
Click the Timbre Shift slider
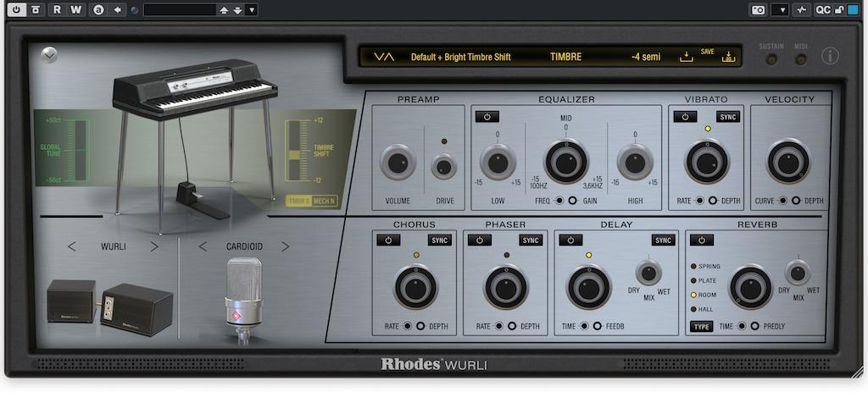click(x=294, y=151)
